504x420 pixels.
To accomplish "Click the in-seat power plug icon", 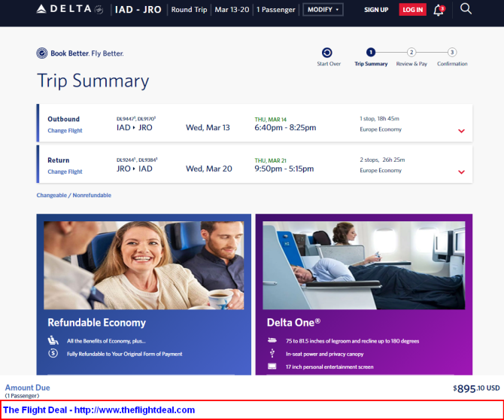I will [272, 353].
